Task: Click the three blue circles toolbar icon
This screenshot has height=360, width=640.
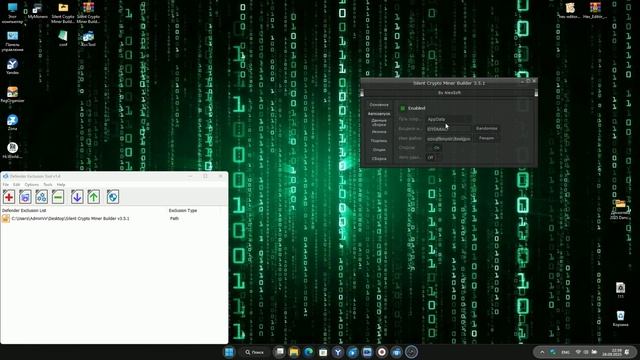Action: (41, 197)
